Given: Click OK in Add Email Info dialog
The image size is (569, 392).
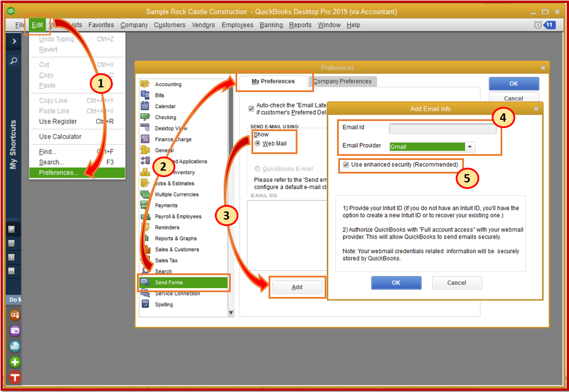Looking at the screenshot, I should (x=396, y=283).
